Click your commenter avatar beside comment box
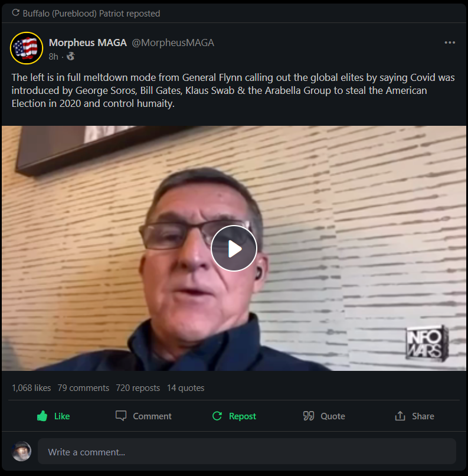468x476 pixels. point(21,451)
